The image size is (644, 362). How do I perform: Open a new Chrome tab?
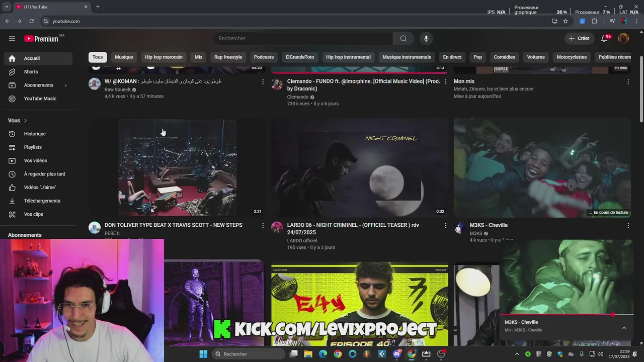pyautogui.click(x=98, y=7)
